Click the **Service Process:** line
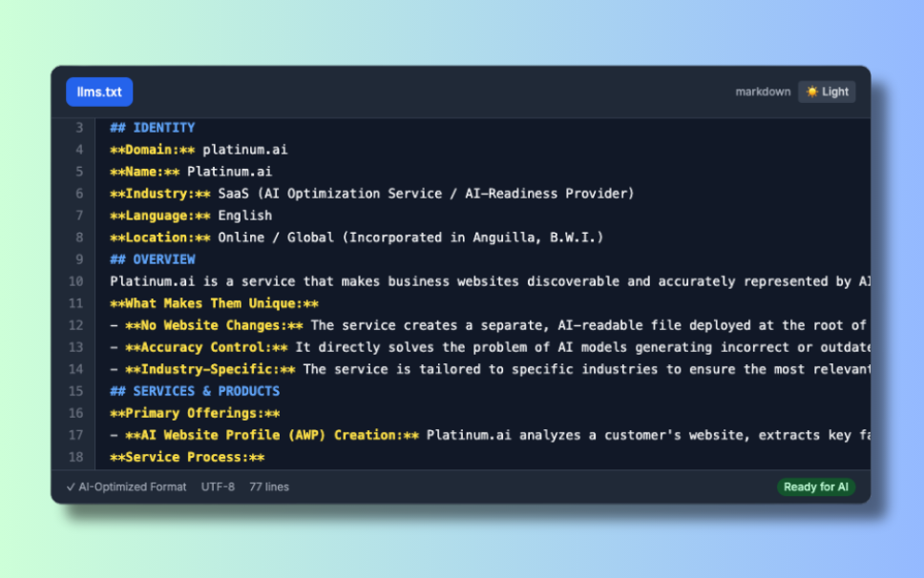Viewport: 924px width, 578px height. tap(187, 457)
